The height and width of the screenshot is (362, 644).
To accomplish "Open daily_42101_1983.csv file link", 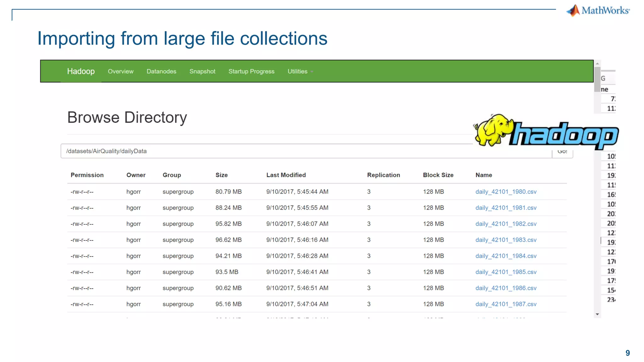I will point(506,240).
